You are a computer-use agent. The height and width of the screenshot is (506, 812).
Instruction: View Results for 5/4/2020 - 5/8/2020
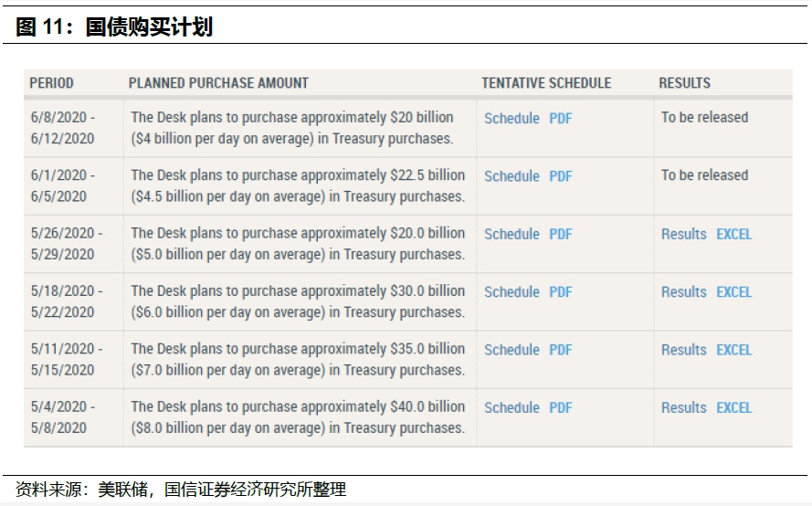[684, 408]
